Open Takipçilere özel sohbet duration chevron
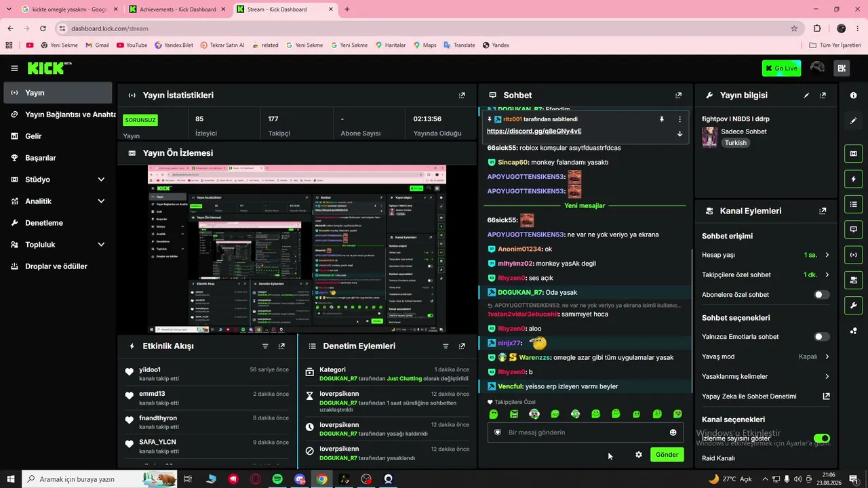The width and height of the screenshot is (868, 488). pyautogui.click(x=827, y=275)
